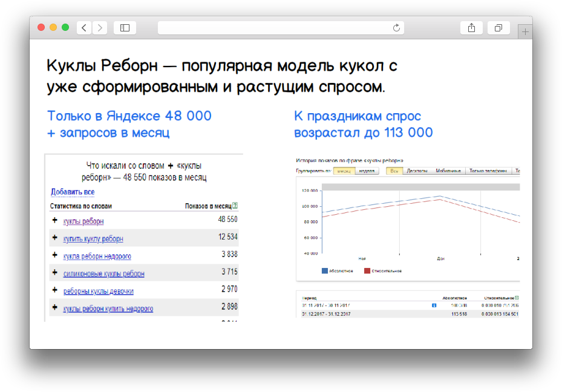The width and height of the screenshot is (562, 392).
Task: Click info icon in November period row
Action: pyautogui.click(x=434, y=305)
